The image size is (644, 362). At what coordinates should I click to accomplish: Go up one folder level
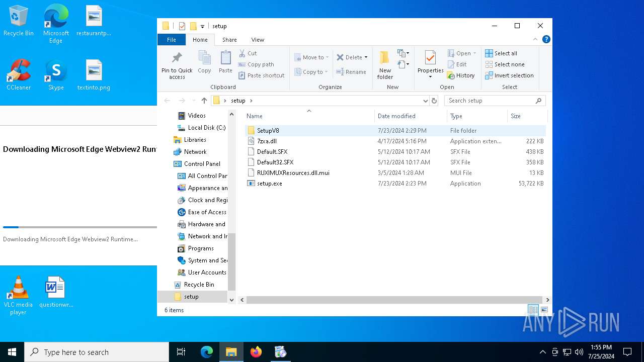204,101
